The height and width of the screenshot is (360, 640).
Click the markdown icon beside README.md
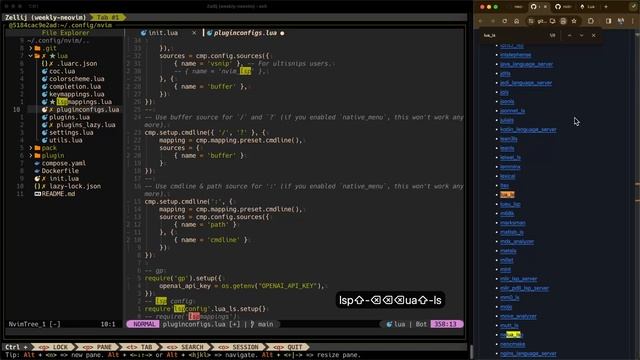tap(38, 194)
